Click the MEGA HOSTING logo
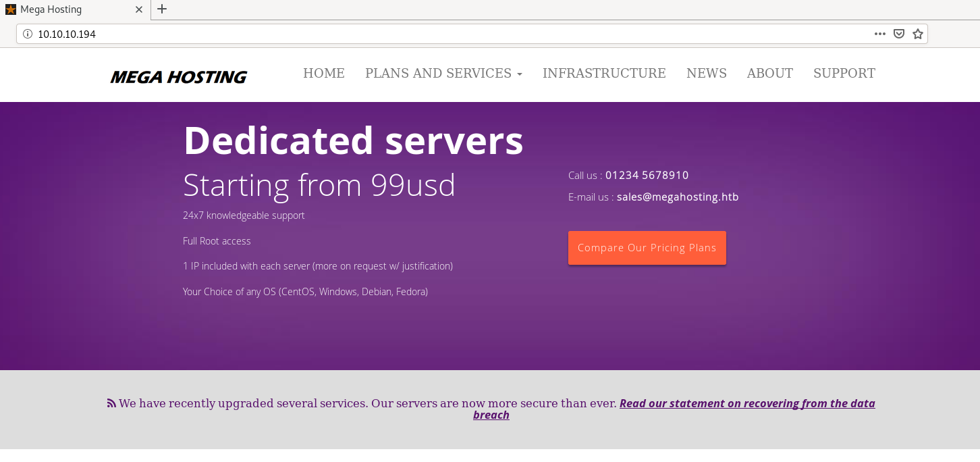The width and height of the screenshot is (980, 462). [x=178, y=77]
